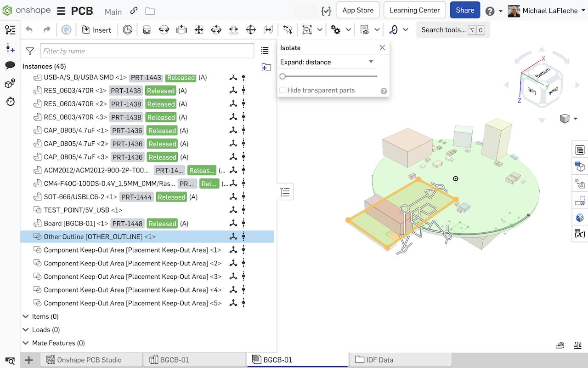Open the comments panel icon
This screenshot has width=588, height=368.
coord(10,65)
